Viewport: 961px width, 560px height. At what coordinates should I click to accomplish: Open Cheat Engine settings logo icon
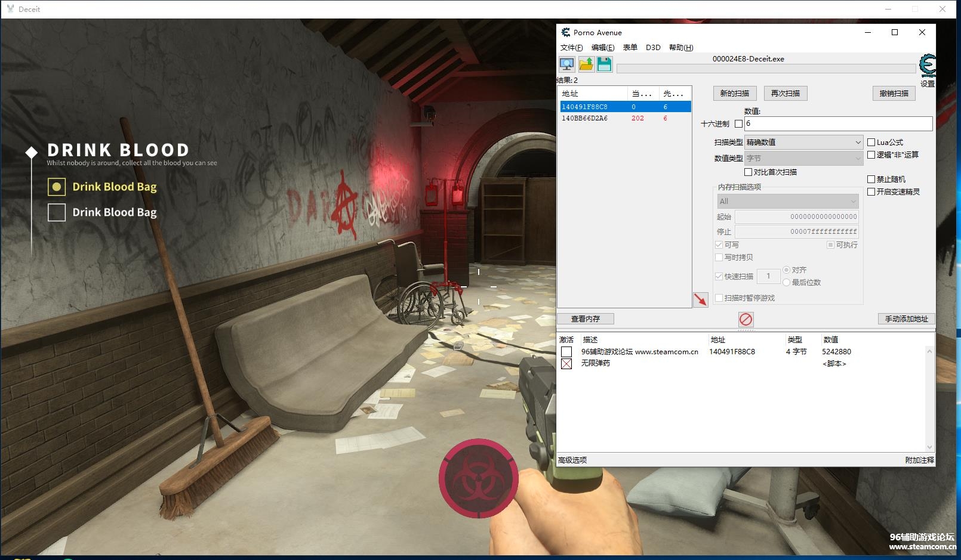(x=927, y=66)
